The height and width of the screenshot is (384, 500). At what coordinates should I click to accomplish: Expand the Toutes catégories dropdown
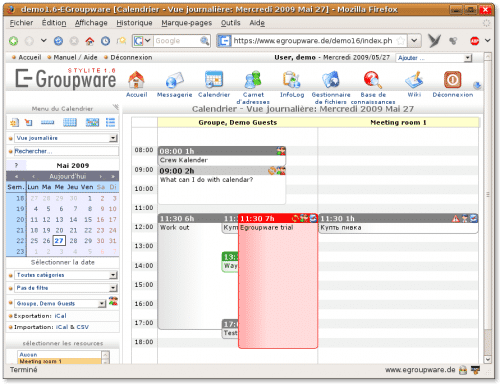click(114, 275)
